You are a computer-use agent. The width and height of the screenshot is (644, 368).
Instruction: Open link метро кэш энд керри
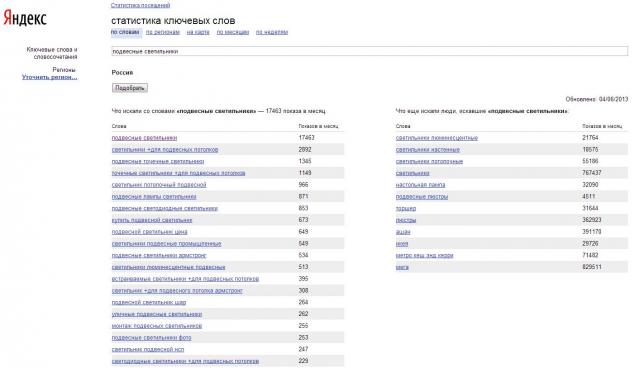click(425, 255)
